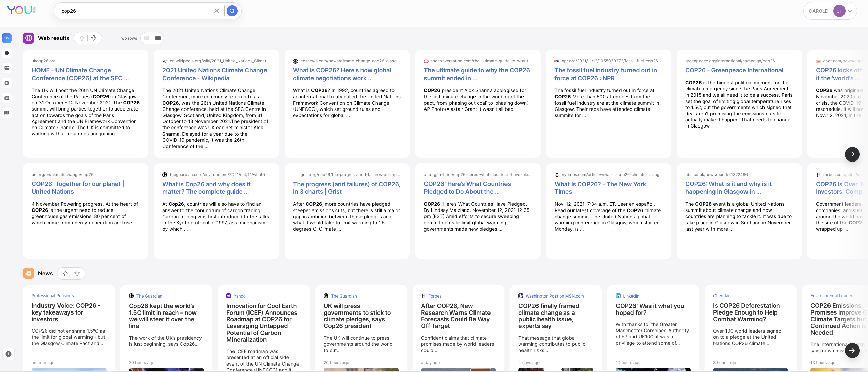Open the videos sidebar icon
The image size is (868, 372).
click(7, 83)
